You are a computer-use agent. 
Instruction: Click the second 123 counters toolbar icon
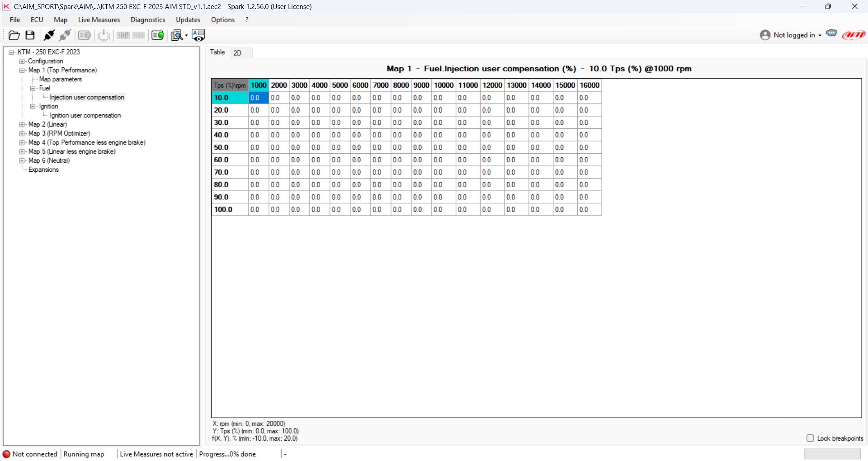tap(139, 35)
